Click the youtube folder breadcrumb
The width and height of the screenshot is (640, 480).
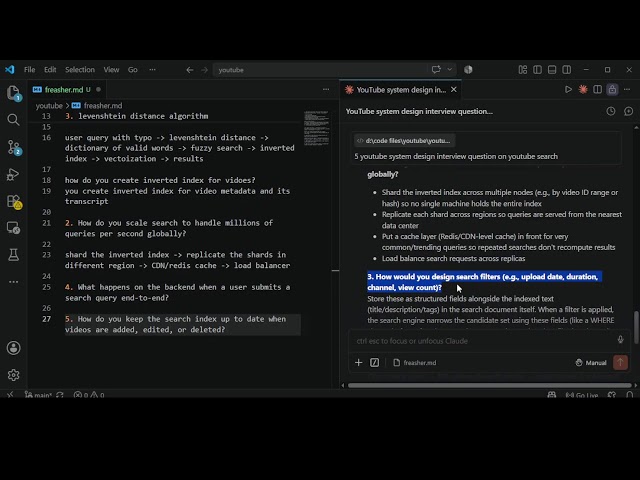point(49,106)
